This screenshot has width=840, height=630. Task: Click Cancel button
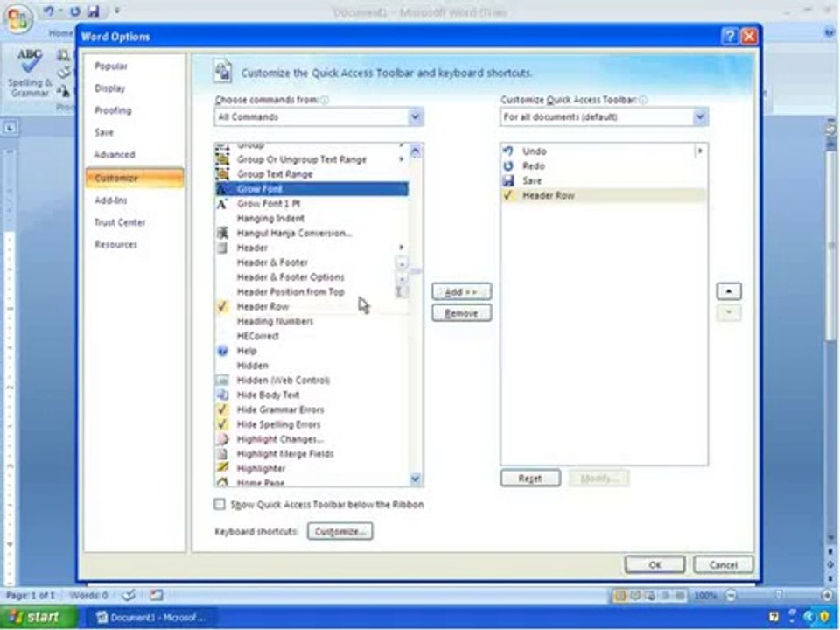click(x=724, y=565)
